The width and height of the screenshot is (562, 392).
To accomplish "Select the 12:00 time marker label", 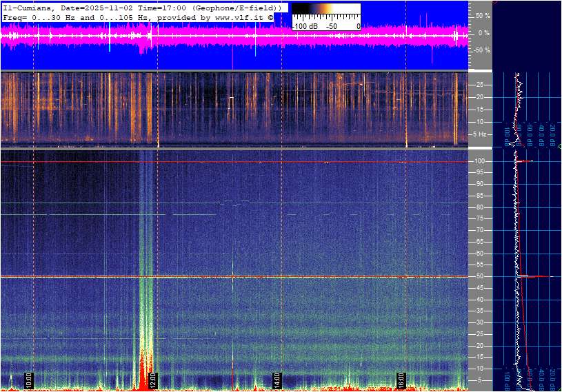I will click(153, 380).
